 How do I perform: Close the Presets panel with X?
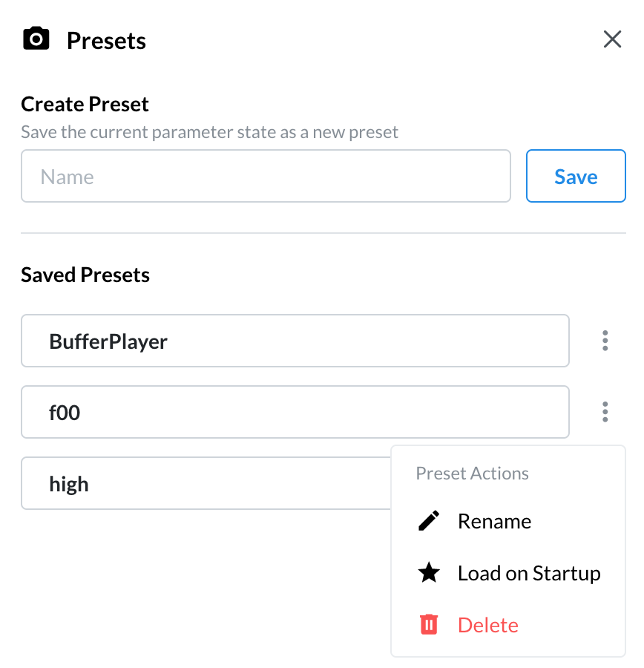click(x=612, y=39)
